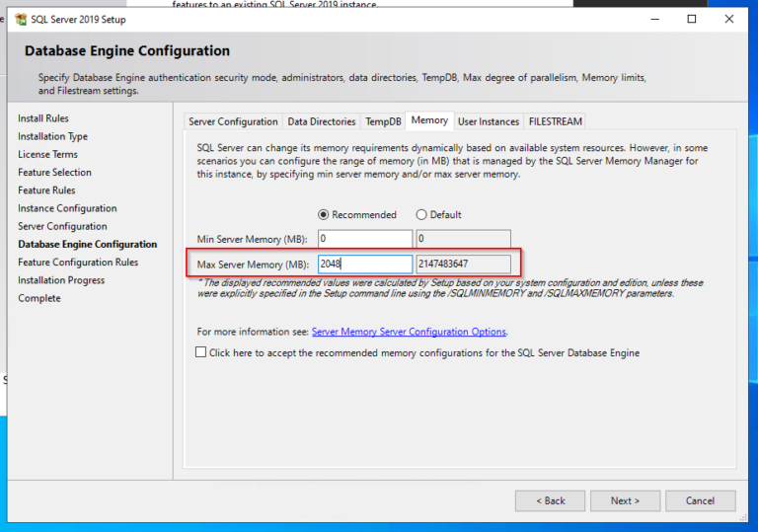Click the Max Server Memory (MB) label
758x532 pixels.
(253, 265)
